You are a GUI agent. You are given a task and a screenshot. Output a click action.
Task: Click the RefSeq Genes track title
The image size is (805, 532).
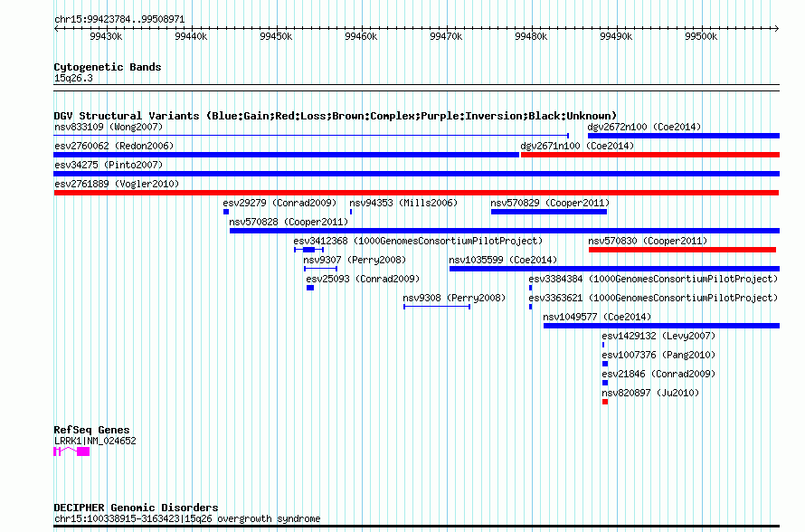click(91, 430)
